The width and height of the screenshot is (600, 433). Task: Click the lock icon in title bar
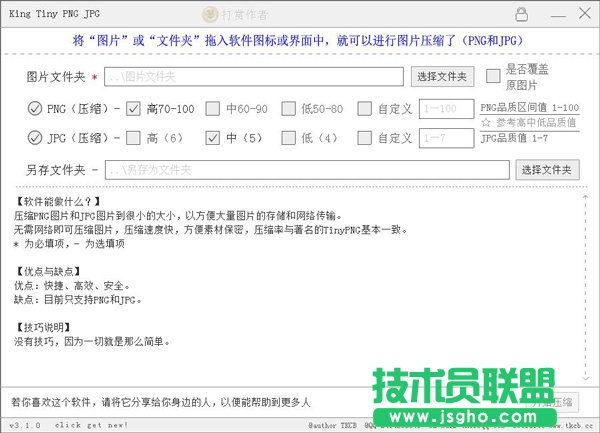click(x=521, y=14)
